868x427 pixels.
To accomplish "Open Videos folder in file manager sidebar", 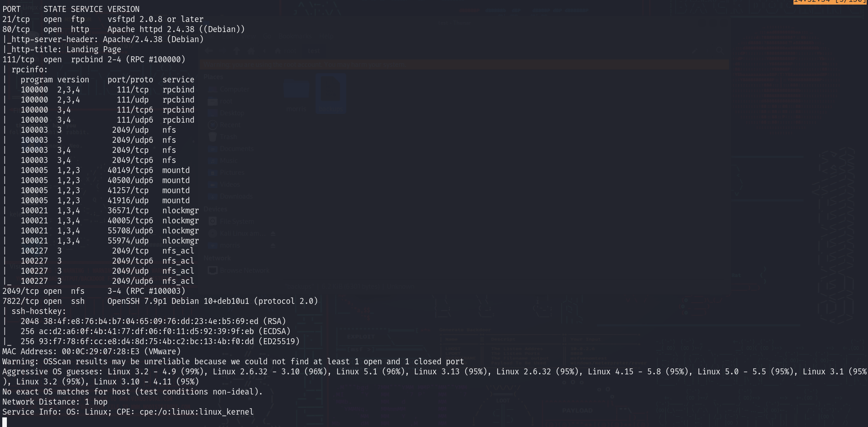I will [x=224, y=184].
